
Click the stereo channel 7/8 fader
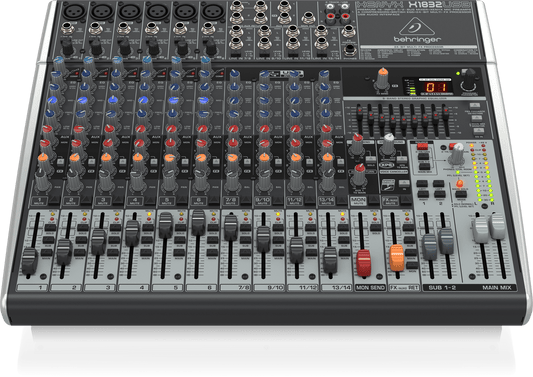pyautogui.click(x=231, y=227)
